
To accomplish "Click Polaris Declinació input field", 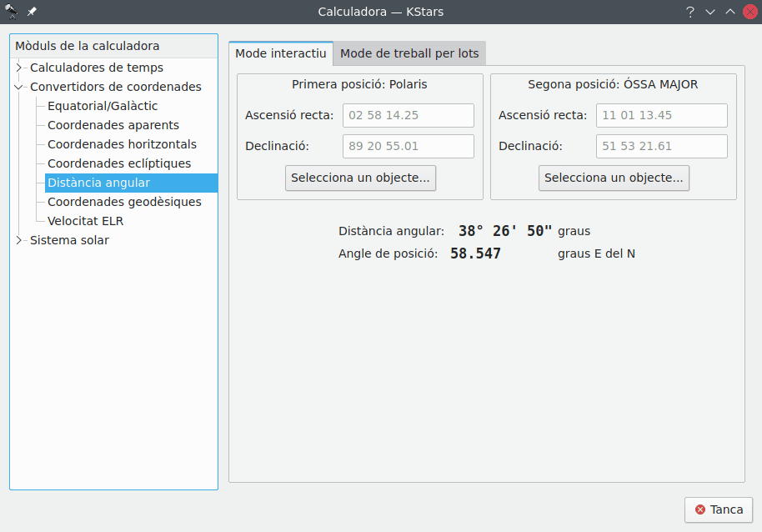I will click(408, 146).
